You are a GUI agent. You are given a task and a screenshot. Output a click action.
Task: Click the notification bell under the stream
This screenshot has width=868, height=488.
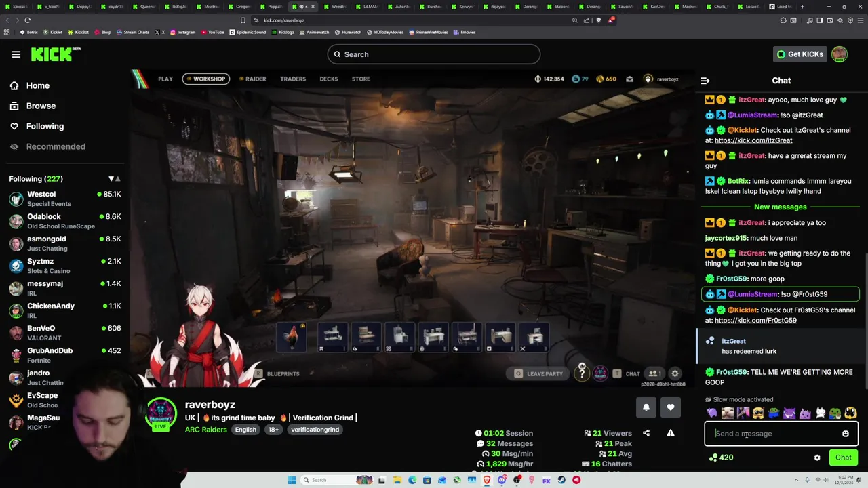click(646, 407)
